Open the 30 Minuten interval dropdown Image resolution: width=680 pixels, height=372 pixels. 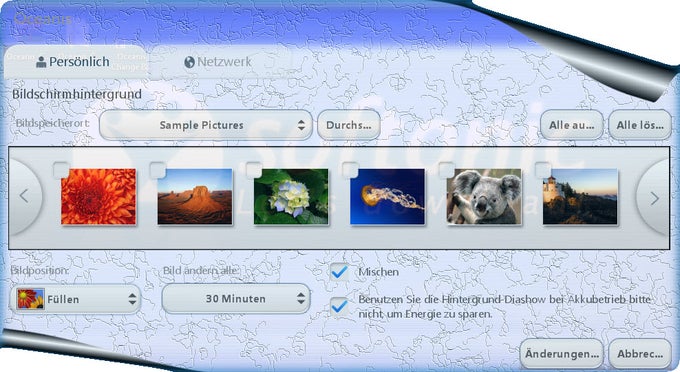click(x=236, y=298)
